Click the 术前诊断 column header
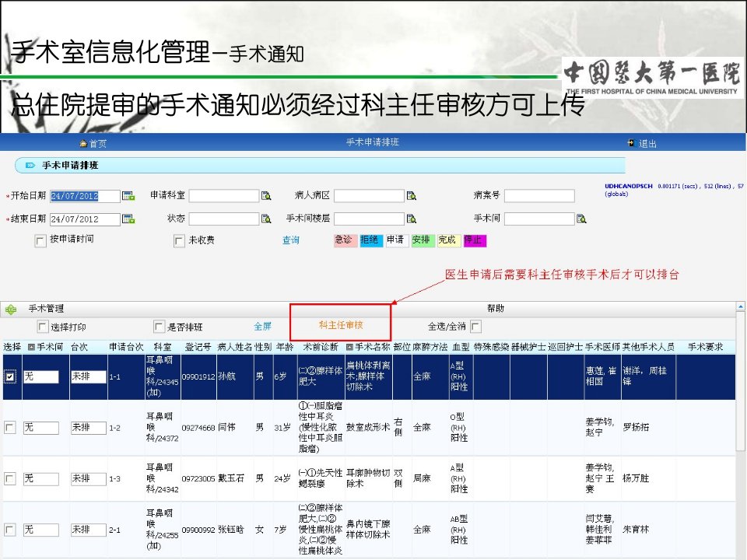This screenshot has width=747, height=560. (321, 347)
